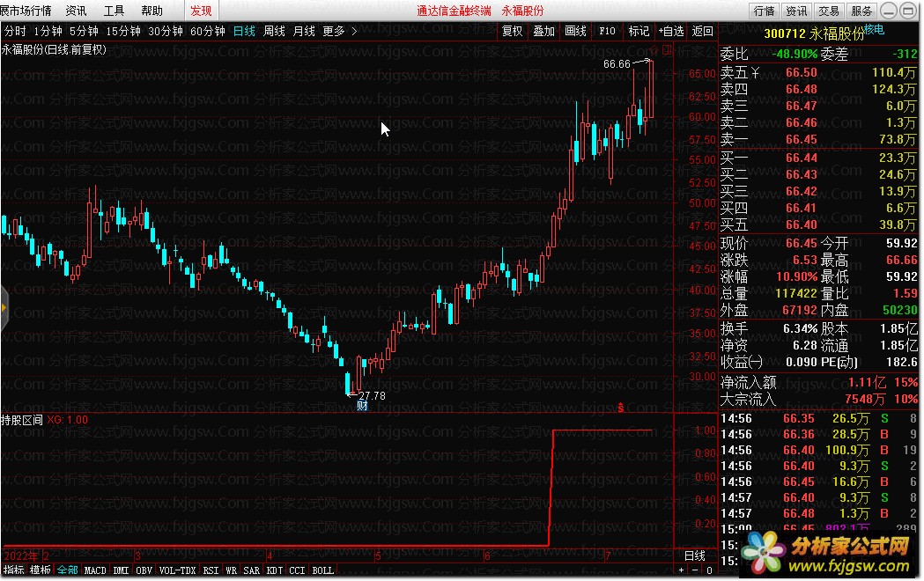Open the 资讯 menu in the menu bar
The width and height of the screenshot is (924, 581).
(76, 11)
